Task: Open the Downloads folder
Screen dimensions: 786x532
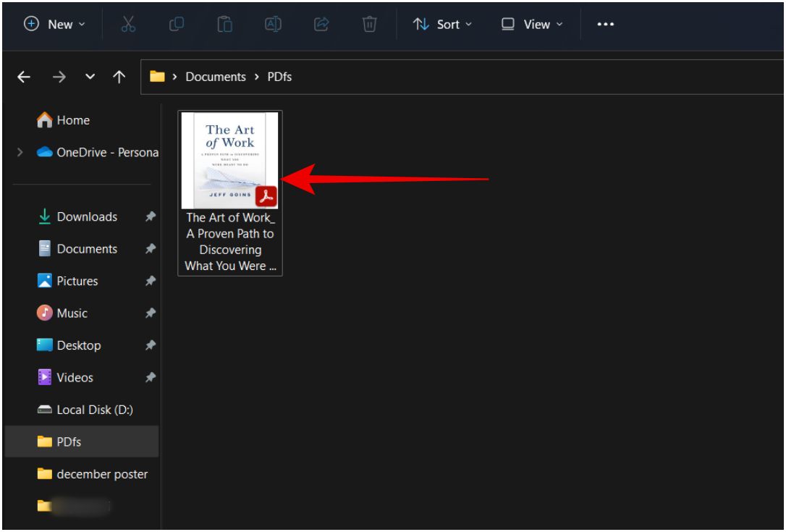Action: coord(87,216)
